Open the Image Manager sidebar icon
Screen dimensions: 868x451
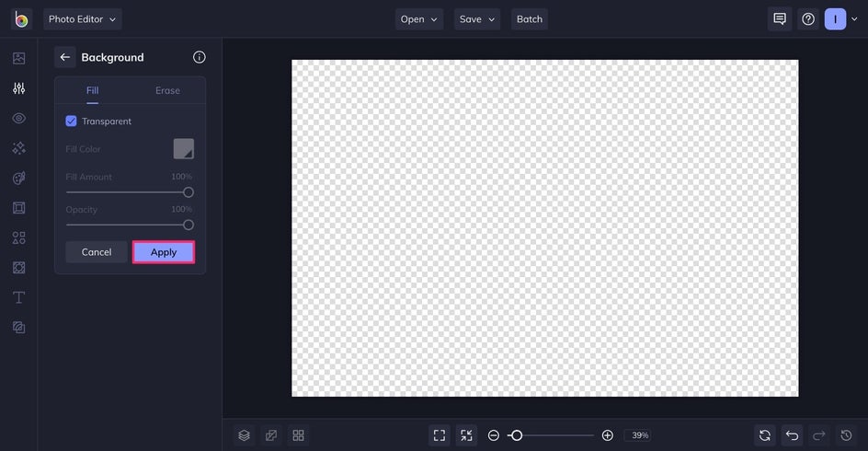coord(18,58)
